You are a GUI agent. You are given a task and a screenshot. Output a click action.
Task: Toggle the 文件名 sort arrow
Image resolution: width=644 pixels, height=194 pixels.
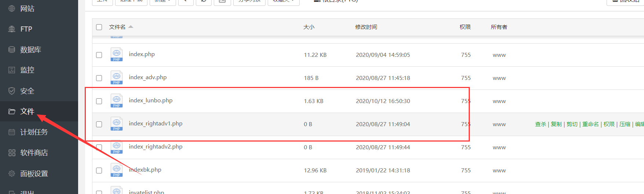click(131, 27)
